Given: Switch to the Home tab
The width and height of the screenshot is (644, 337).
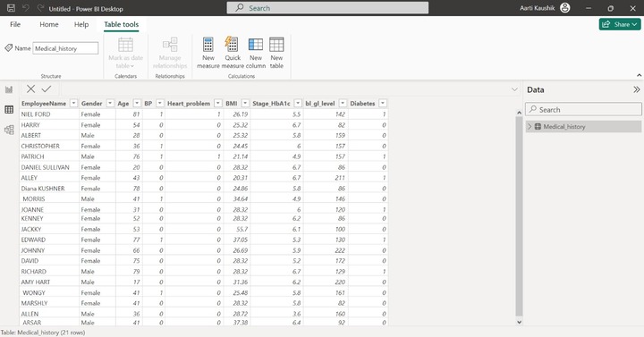Looking at the screenshot, I should [x=49, y=24].
